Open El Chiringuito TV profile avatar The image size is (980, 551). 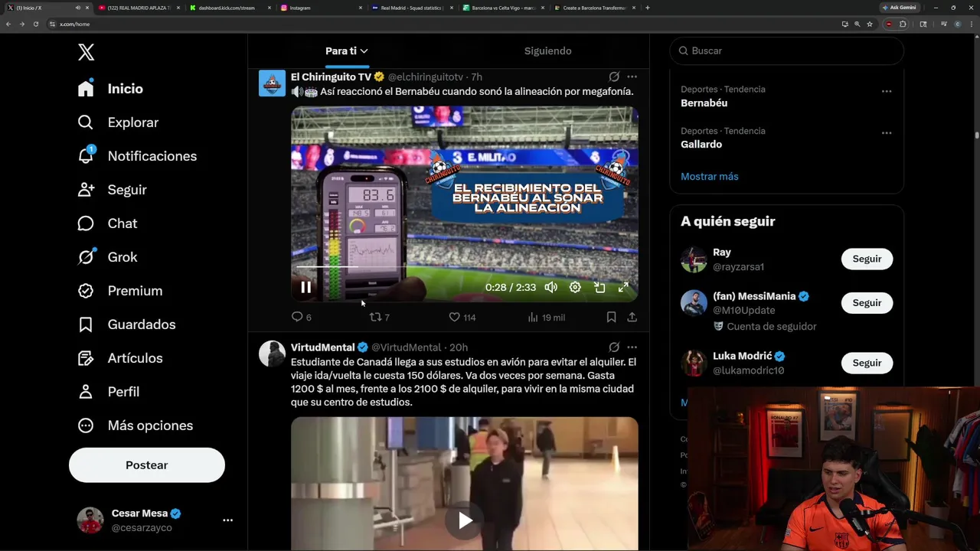coord(272,83)
